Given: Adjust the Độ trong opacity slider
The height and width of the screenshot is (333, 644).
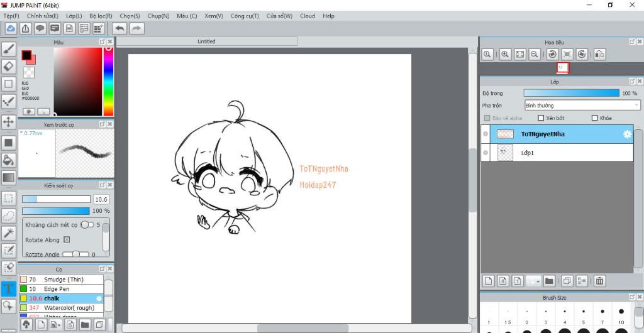Looking at the screenshot, I should 571,93.
